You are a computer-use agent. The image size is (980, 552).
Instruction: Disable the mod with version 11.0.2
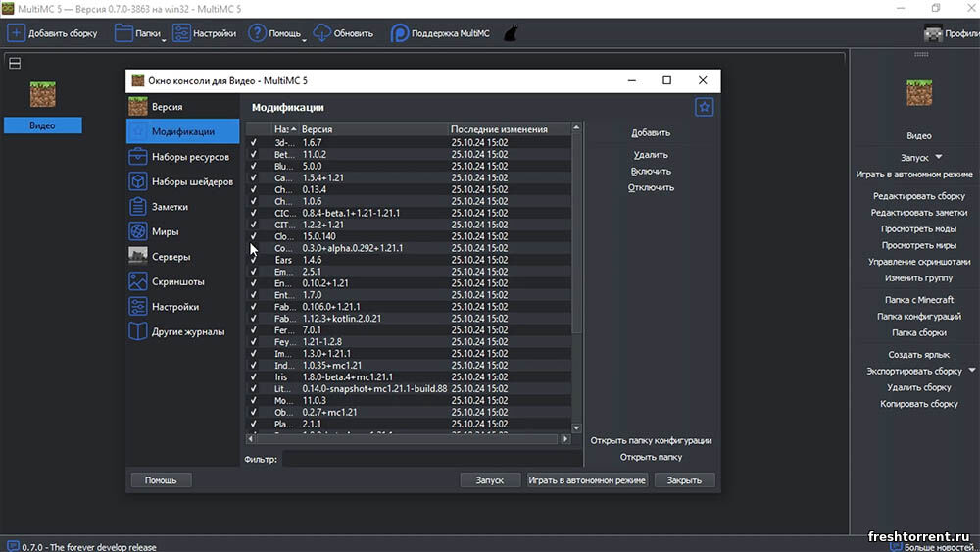(x=254, y=154)
